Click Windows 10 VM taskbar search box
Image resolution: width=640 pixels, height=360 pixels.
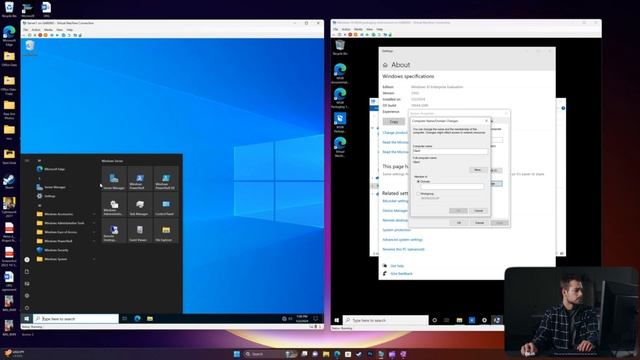point(386,320)
